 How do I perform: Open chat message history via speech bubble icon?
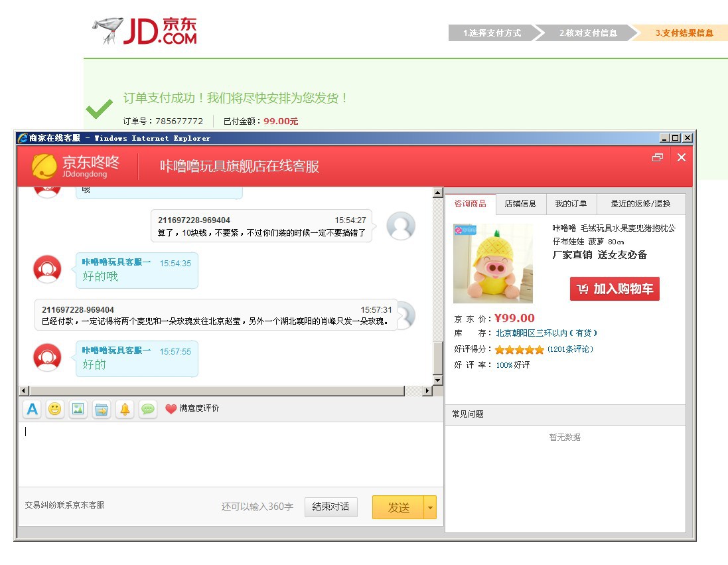tap(147, 410)
